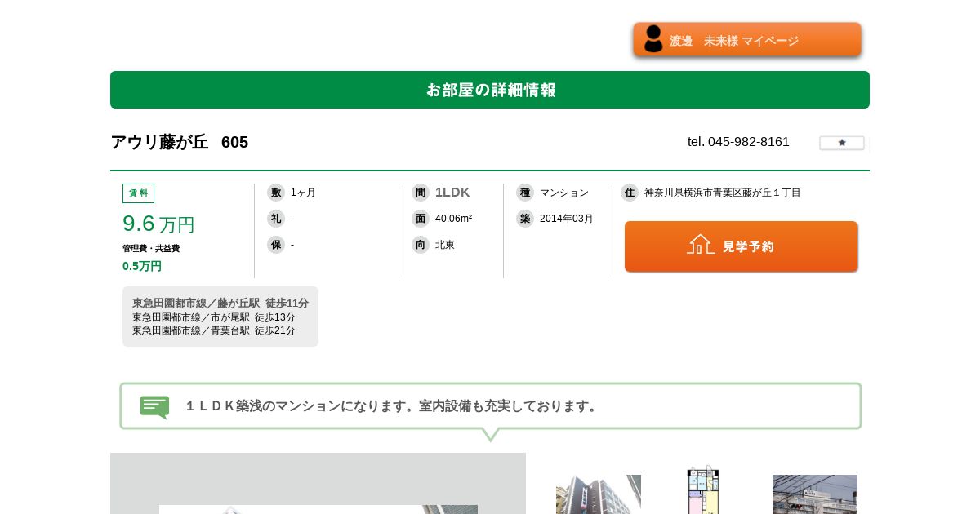Open the floor plan thumbnail
The width and height of the screenshot is (980, 514).
point(703,490)
